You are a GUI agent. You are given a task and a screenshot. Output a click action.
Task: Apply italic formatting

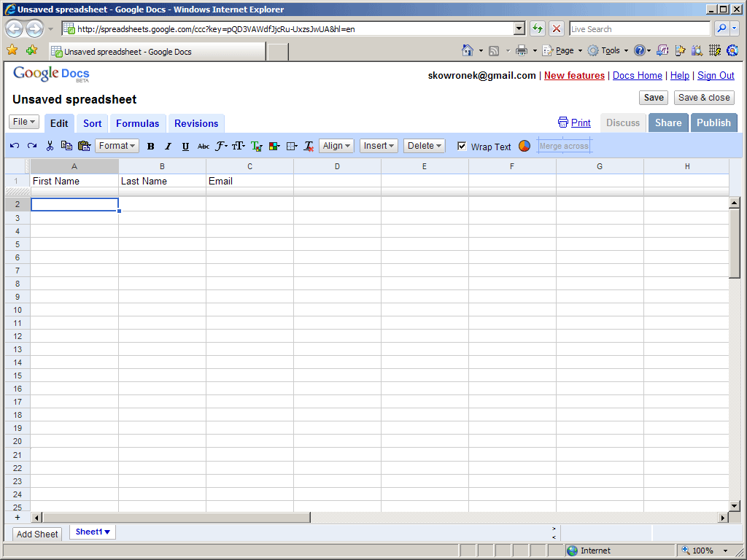[x=168, y=147]
